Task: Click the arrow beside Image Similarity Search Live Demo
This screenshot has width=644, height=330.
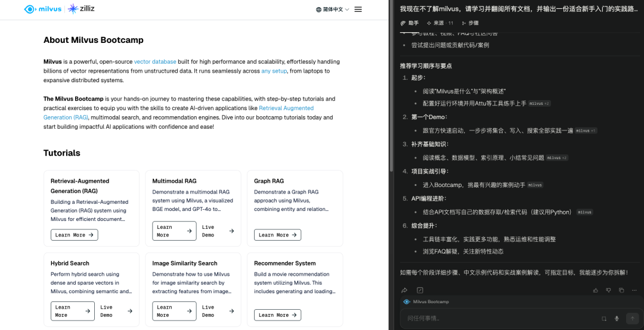Action: coord(231,311)
